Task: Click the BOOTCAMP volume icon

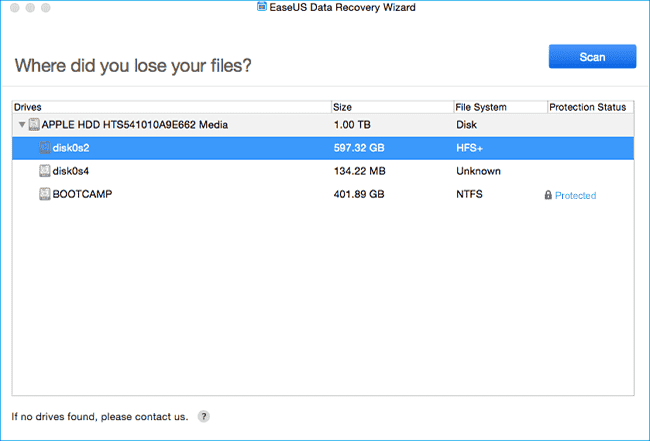Action: coord(45,194)
